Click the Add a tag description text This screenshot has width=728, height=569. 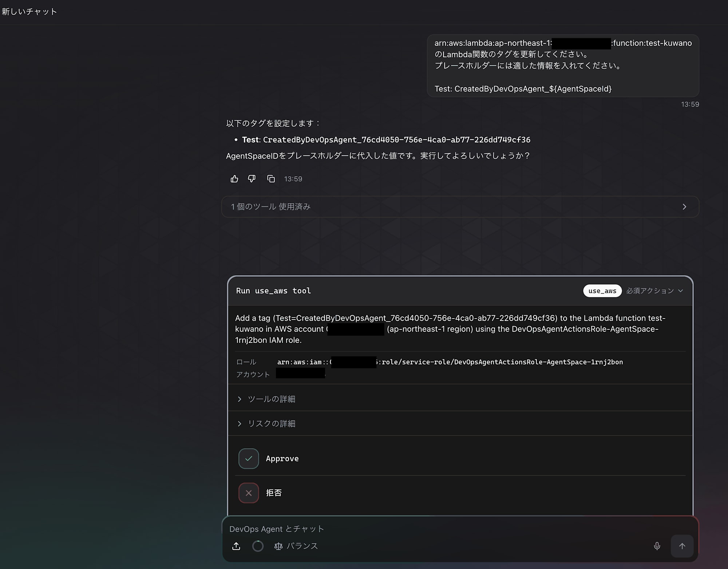click(450, 329)
